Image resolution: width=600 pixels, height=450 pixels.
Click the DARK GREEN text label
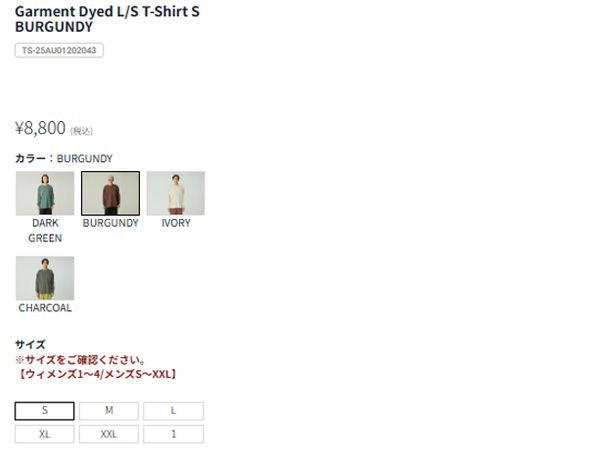click(x=45, y=230)
